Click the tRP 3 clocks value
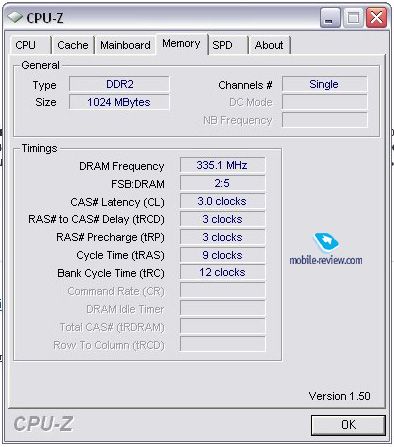394x447 pixels. (x=222, y=237)
